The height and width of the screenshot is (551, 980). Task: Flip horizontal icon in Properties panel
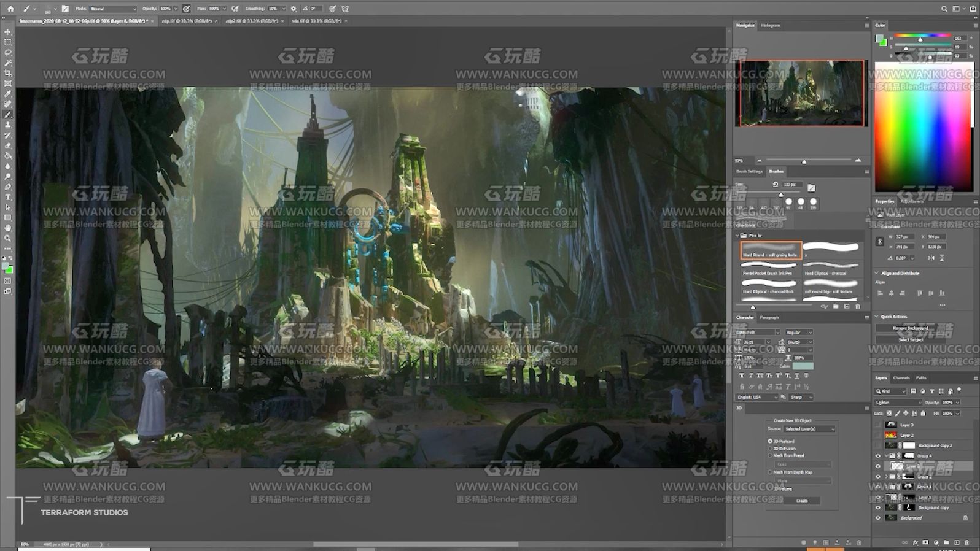click(931, 258)
